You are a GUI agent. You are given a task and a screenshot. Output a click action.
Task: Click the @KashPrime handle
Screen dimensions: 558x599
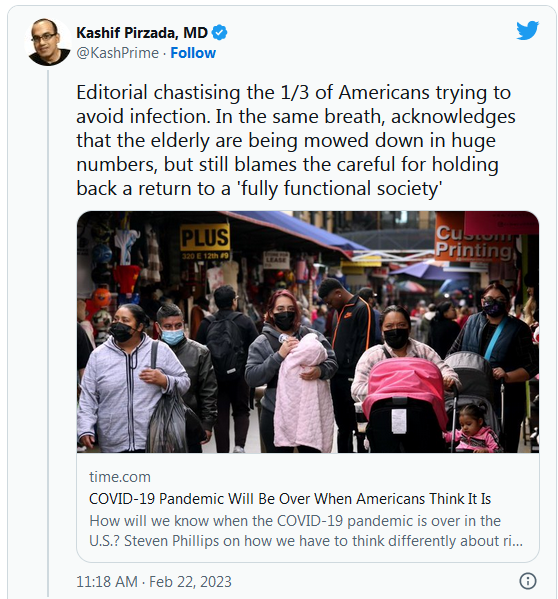click(117, 53)
